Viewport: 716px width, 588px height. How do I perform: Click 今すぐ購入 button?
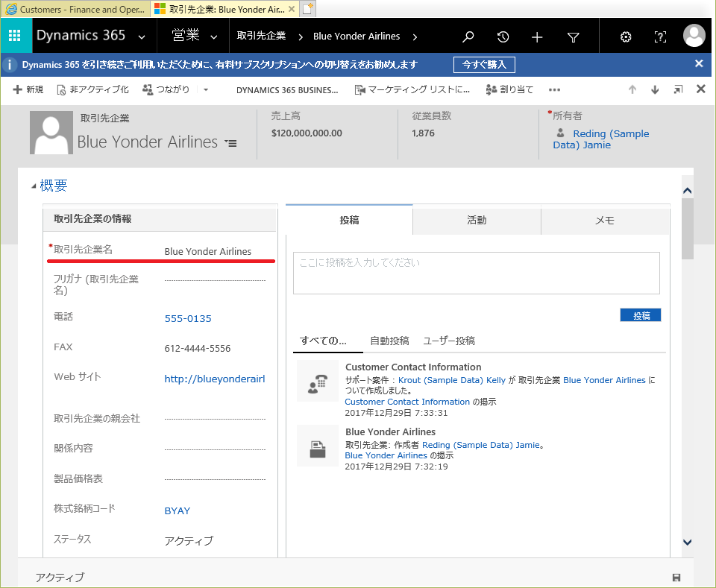[x=484, y=65]
